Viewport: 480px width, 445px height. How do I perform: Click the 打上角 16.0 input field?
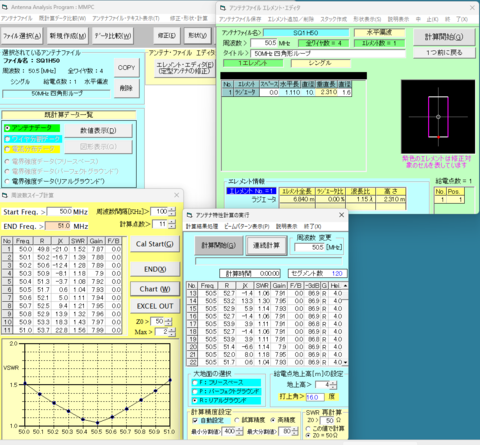coord(315,397)
